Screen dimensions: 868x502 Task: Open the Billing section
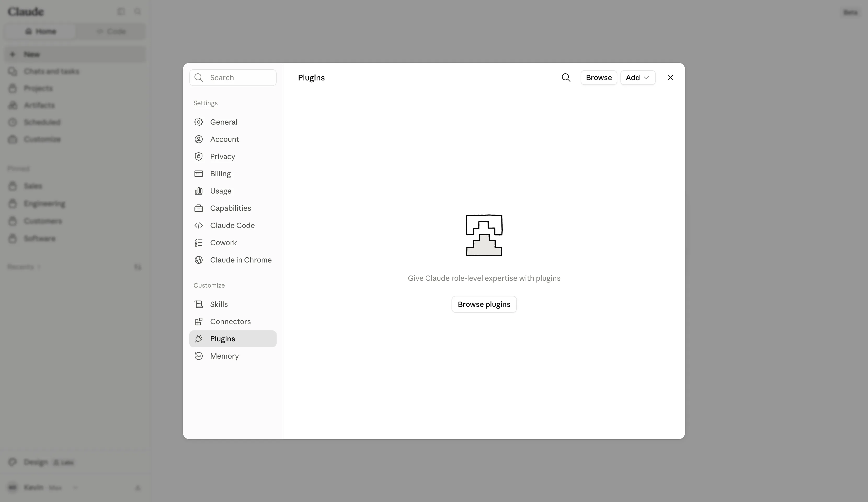(232, 173)
